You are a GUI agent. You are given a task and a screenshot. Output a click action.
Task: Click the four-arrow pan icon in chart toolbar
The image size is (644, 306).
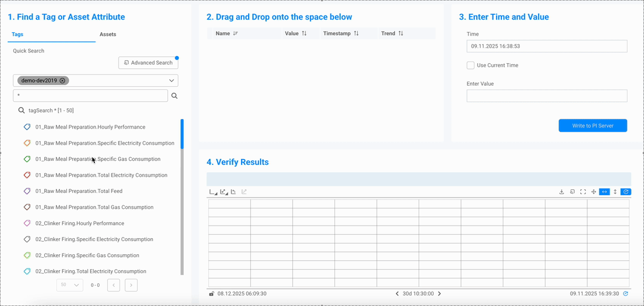pyautogui.click(x=593, y=192)
